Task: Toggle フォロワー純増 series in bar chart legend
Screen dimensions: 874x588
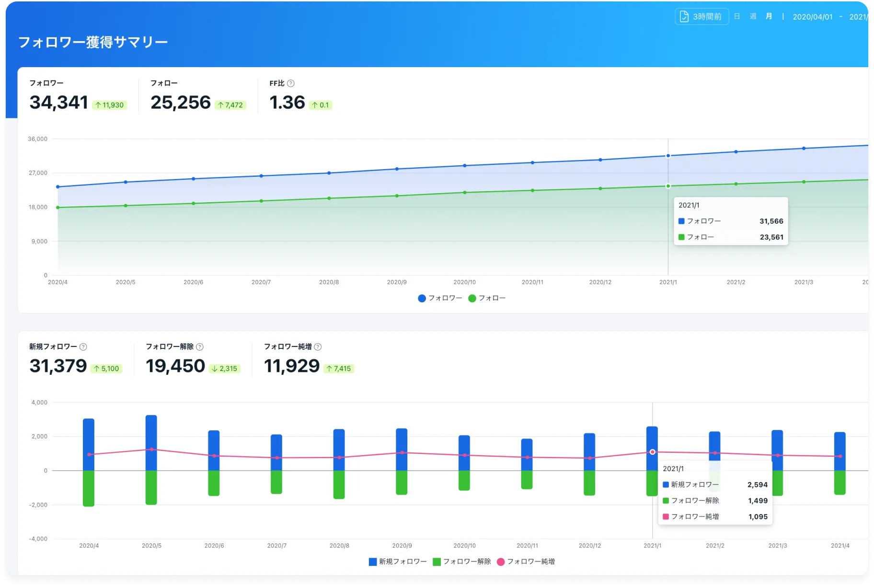Action: point(526,562)
